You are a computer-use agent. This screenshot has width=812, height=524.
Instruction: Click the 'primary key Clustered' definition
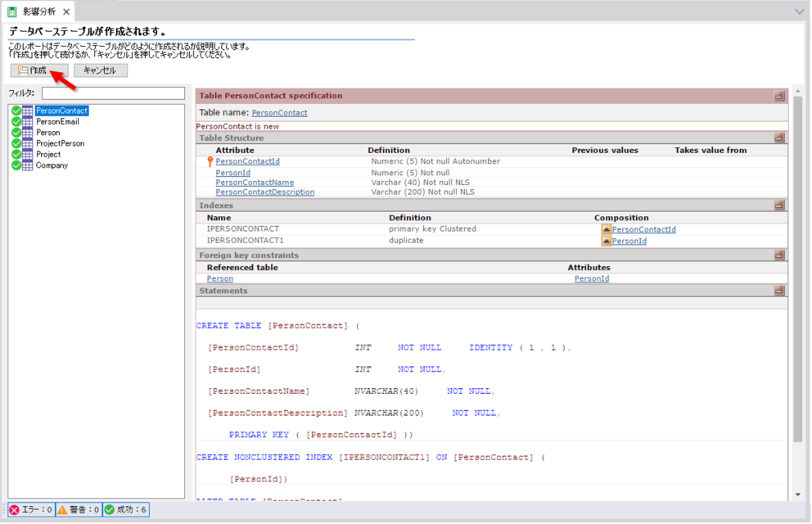click(432, 229)
